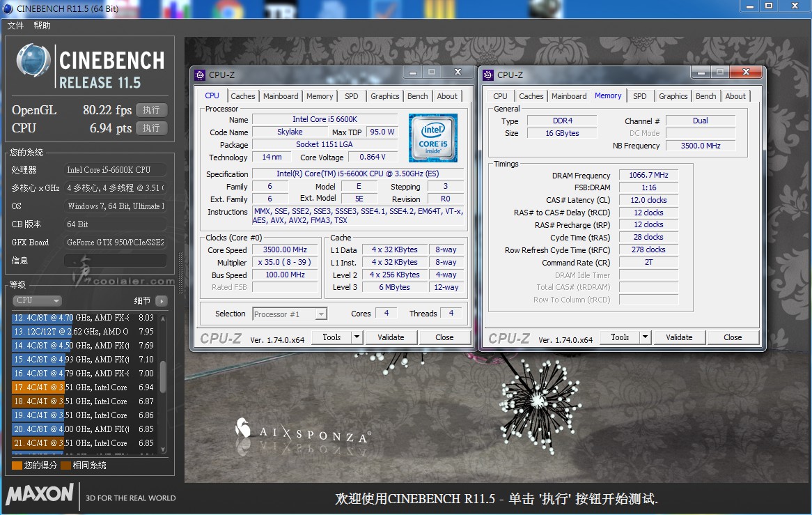Click the GFX Board field reading GeForce GTX 950
Viewport: 812px width, 515px height.
click(x=115, y=243)
